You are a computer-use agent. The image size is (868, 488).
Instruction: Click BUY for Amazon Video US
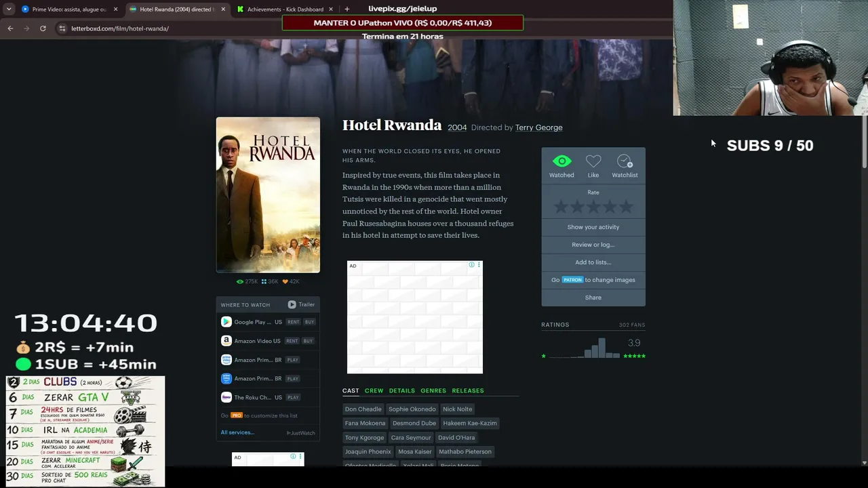click(x=309, y=341)
